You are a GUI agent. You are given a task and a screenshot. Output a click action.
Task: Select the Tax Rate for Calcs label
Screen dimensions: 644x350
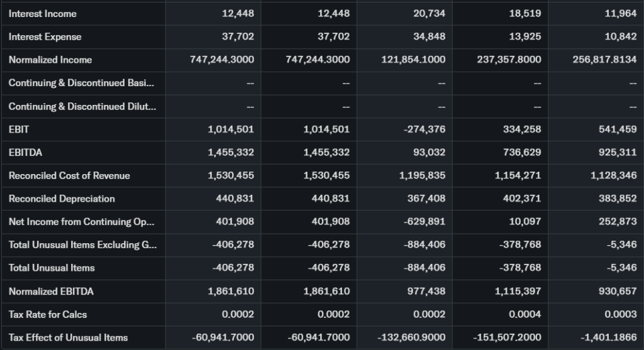(x=48, y=315)
